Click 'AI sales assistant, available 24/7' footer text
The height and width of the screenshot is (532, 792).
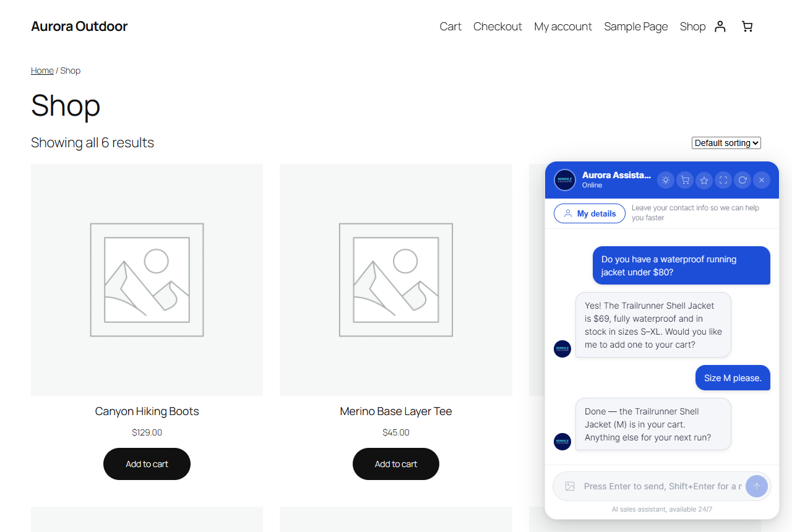(662, 509)
